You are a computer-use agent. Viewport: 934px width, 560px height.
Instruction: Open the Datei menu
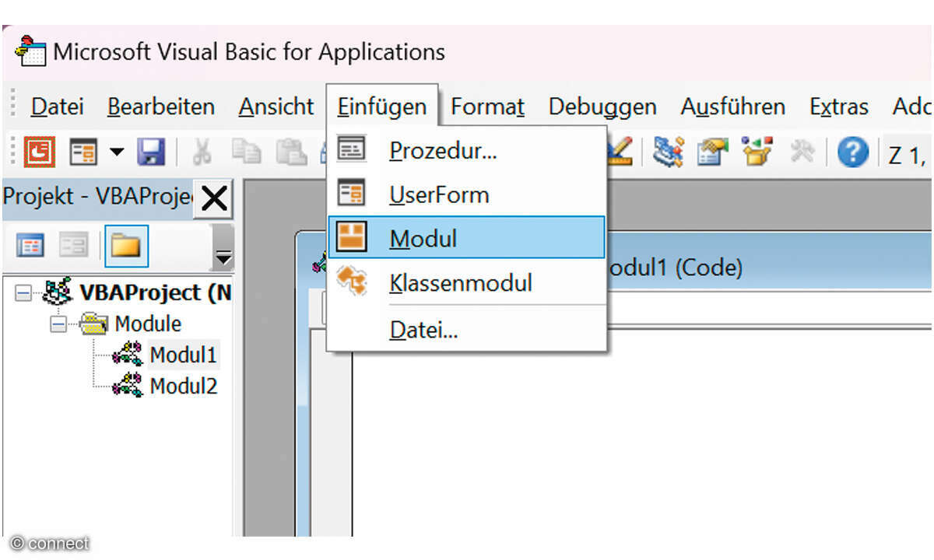(57, 107)
